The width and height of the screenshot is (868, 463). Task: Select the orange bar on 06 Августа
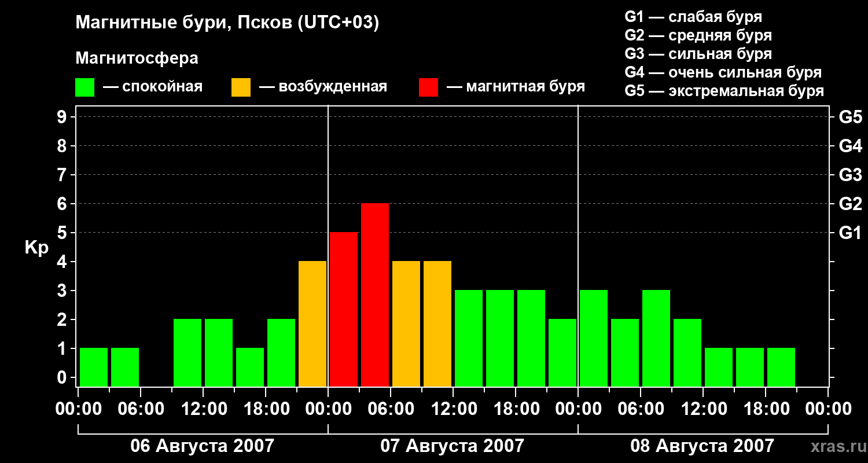click(312, 324)
